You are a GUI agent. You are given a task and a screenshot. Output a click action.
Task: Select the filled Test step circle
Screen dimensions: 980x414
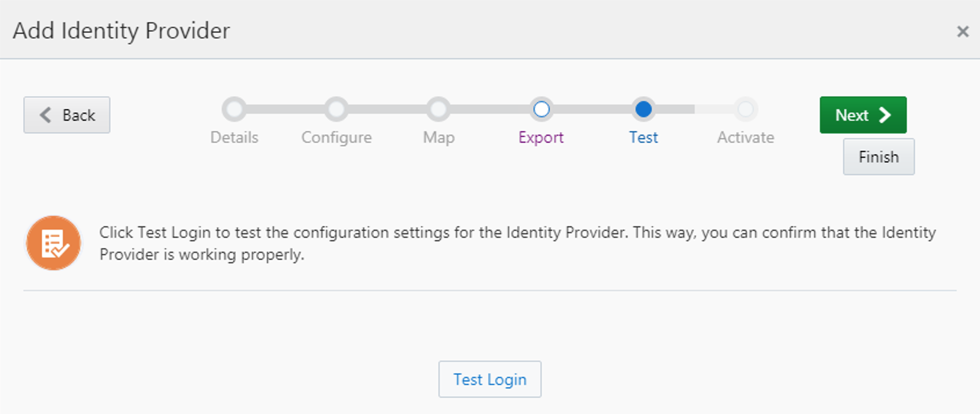point(643,109)
